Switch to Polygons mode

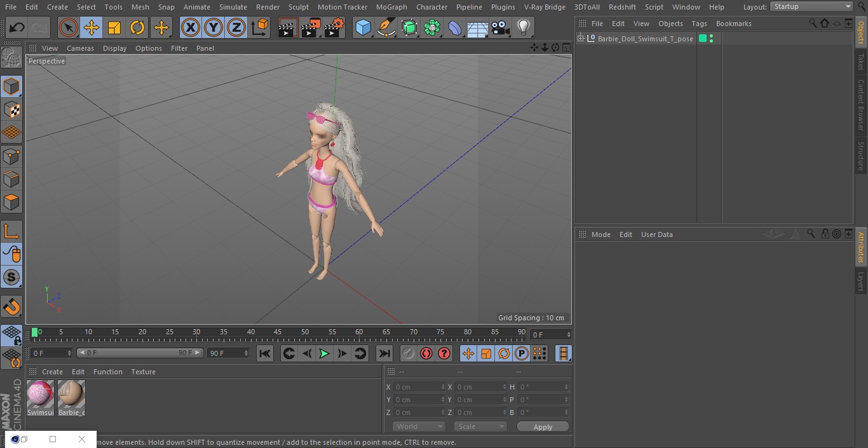click(x=11, y=202)
